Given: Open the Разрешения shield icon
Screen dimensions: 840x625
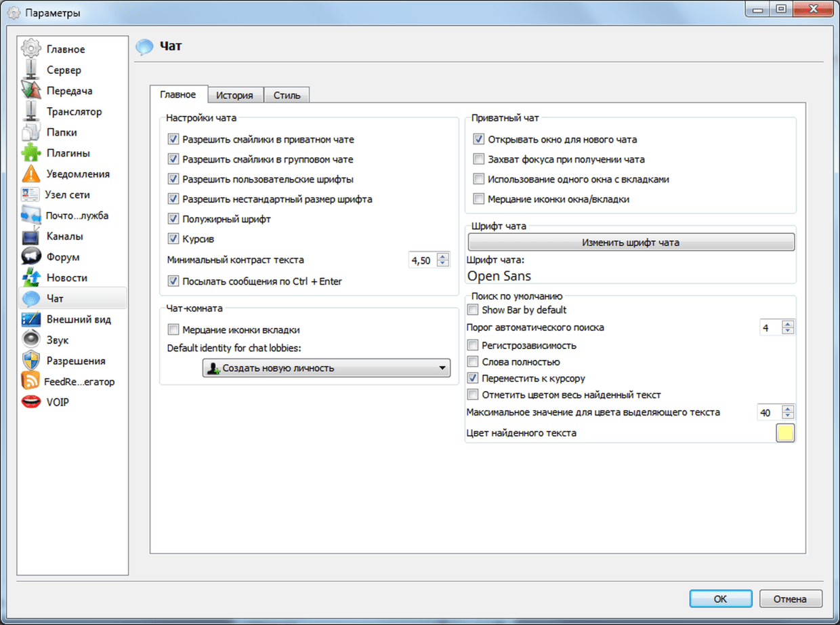Looking at the screenshot, I should tap(31, 361).
